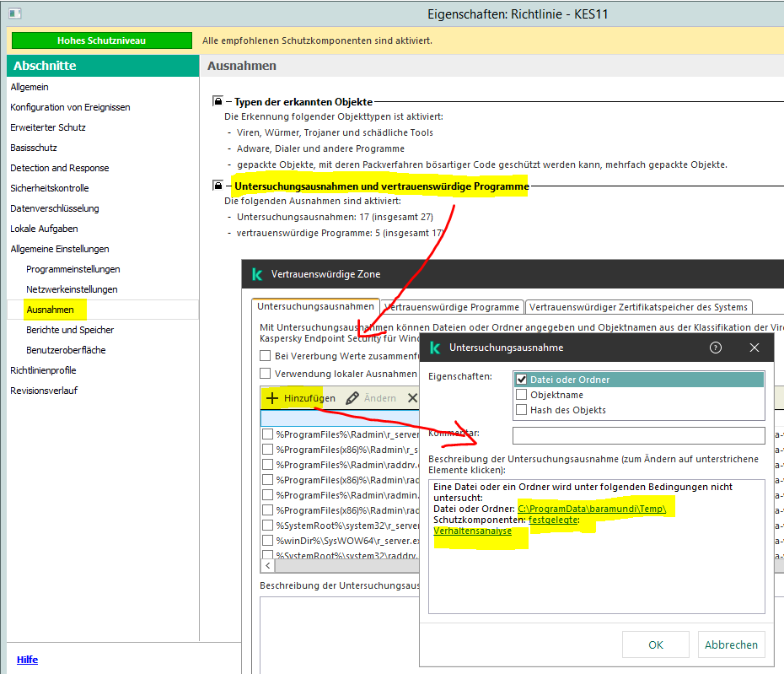Click the X delete icon in exclusion toolbar
784x674 pixels.
[x=412, y=398]
